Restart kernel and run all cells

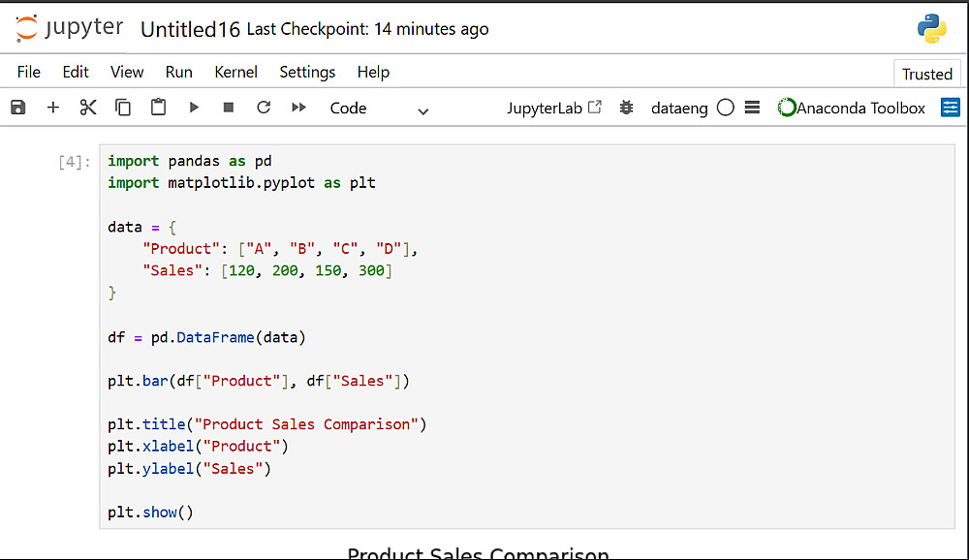point(298,108)
